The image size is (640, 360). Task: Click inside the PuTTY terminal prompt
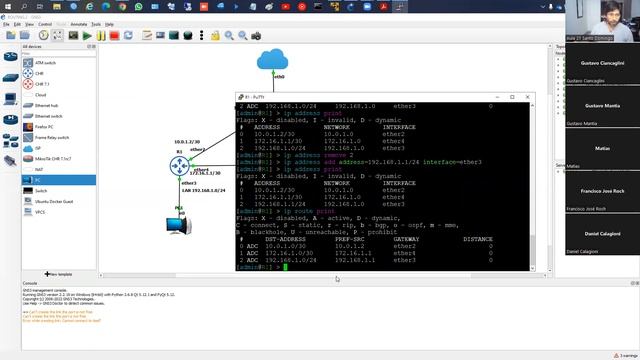pyautogui.click(x=285, y=267)
